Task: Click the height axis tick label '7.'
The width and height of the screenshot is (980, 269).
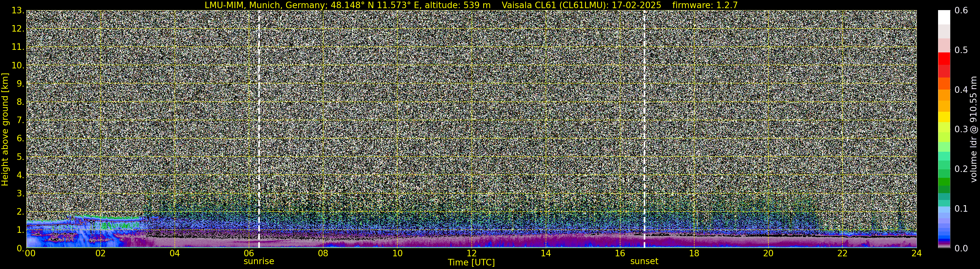Action: pyautogui.click(x=20, y=120)
